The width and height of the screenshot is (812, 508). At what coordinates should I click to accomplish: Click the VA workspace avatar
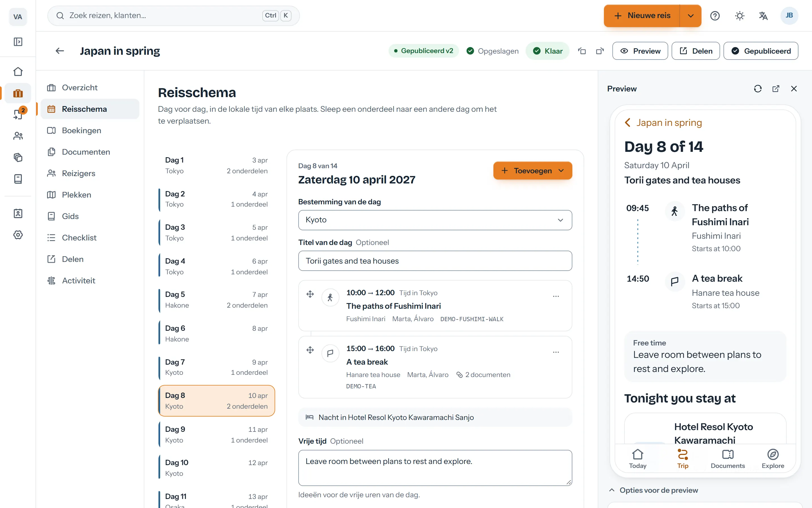(x=18, y=16)
